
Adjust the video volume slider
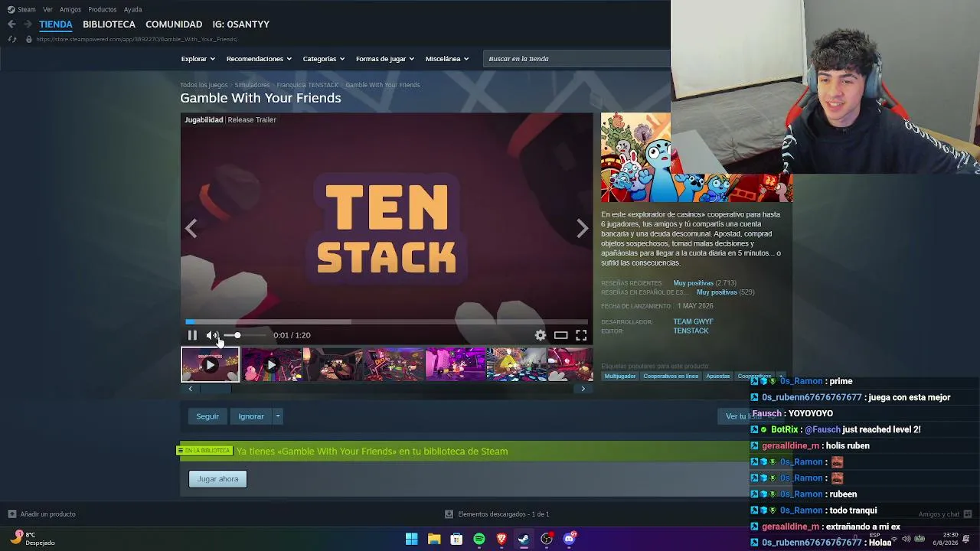coord(245,335)
